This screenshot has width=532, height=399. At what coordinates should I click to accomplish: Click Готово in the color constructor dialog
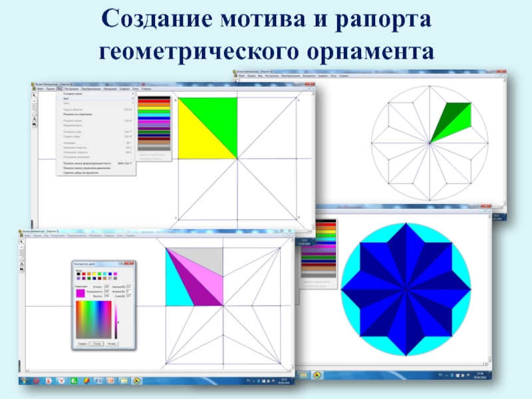(x=97, y=344)
